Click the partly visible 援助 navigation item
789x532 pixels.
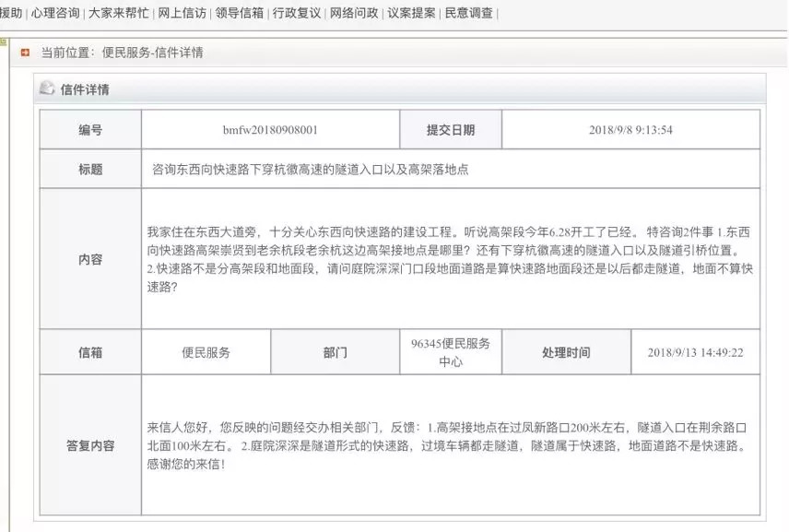click(x=11, y=13)
